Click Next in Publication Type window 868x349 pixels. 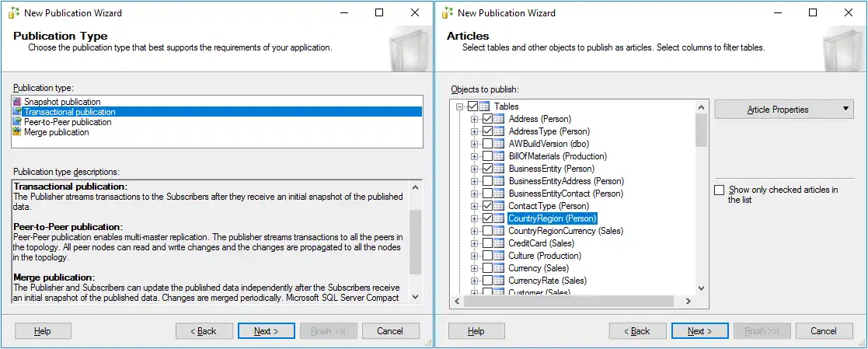[x=267, y=330]
